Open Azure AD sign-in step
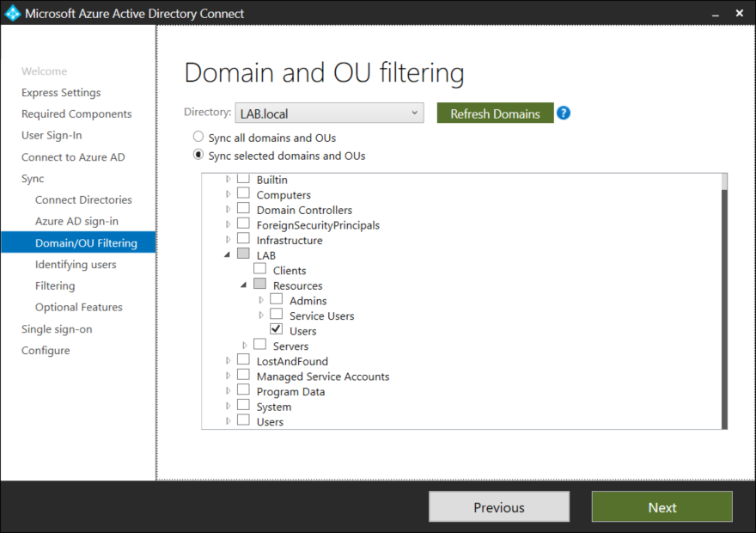The height and width of the screenshot is (533, 756). point(76,221)
